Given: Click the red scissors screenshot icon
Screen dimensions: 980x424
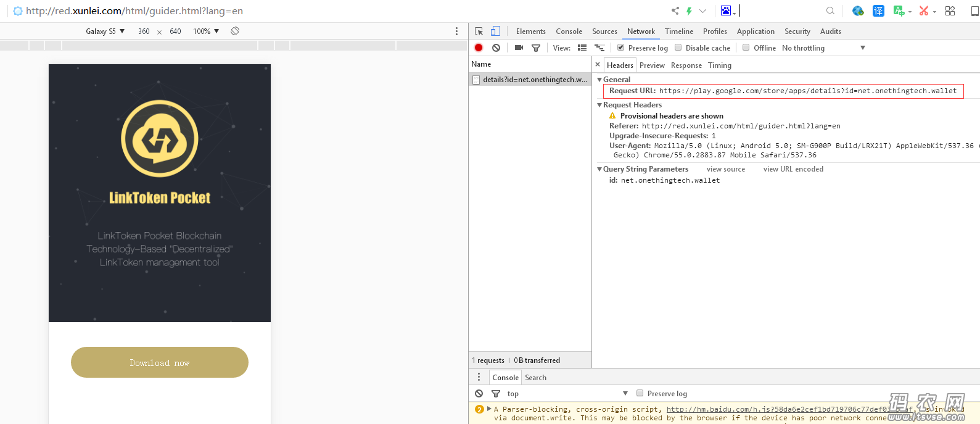Looking at the screenshot, I should 923,10.
